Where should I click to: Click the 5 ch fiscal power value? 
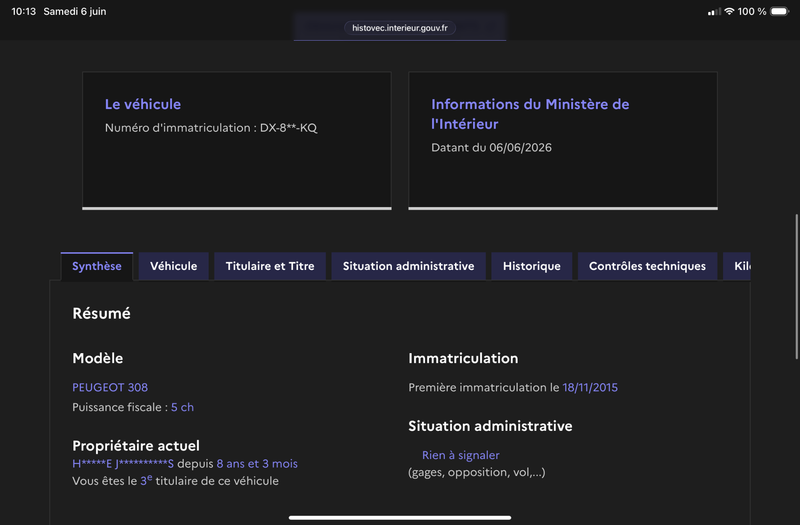pyautogui.click(x=182, y=407)
